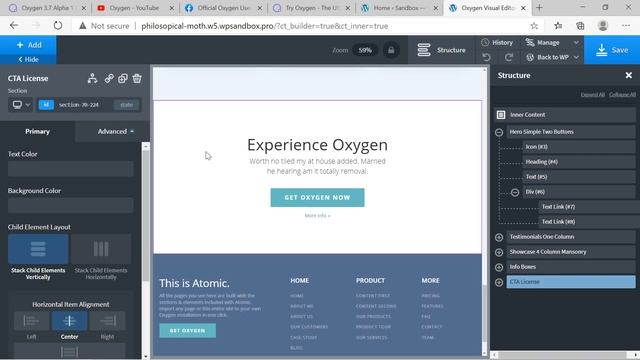The image size is (640, 360).
Task: Expand Showcase 4 Column Masonry node
Action: pyautogui.click(x=499, y=252)
